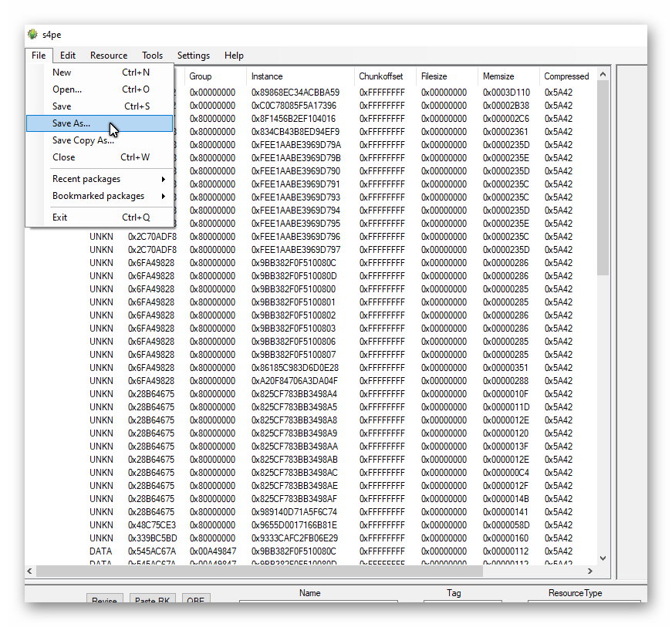Select row with instance 0x9655D0017166B81E

pos(295,525)
